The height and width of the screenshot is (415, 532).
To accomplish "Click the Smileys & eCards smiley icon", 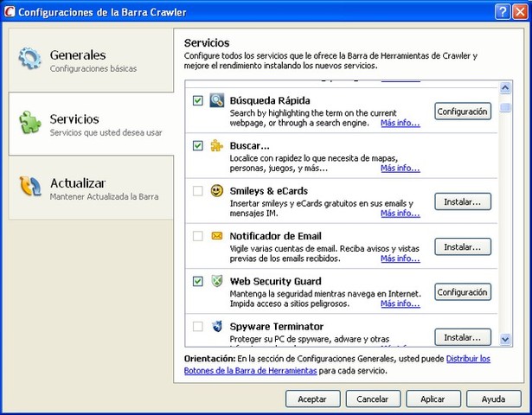I will coord(217,190).
